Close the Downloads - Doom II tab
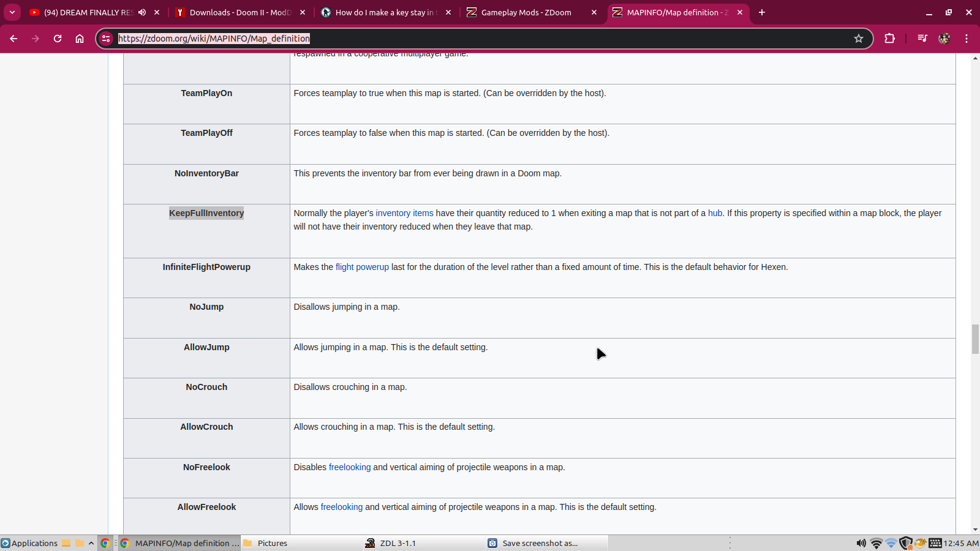Screen dimensions: 980x551 (303, 12)
